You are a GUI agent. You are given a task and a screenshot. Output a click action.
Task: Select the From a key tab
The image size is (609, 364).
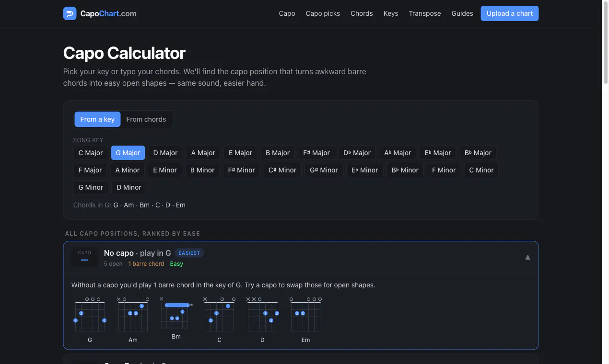pos(97,119)
